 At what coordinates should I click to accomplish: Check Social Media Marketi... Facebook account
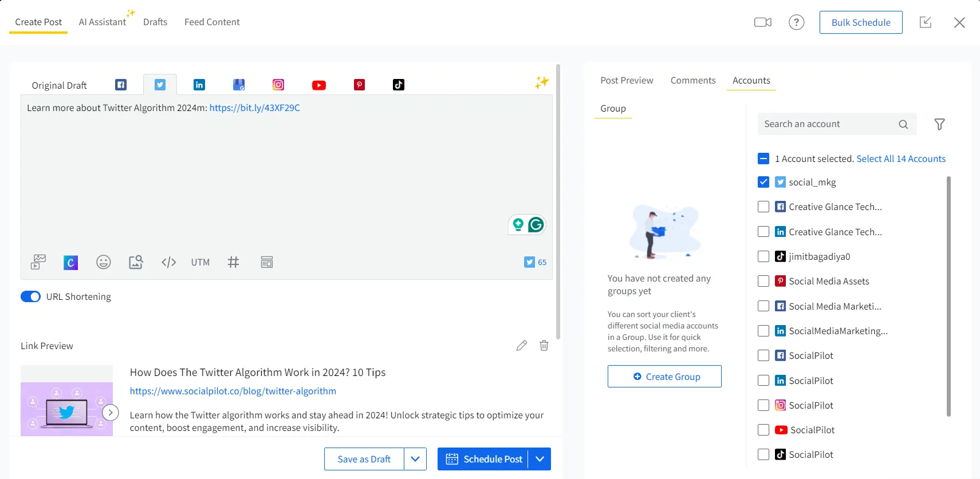coord(763,306)
